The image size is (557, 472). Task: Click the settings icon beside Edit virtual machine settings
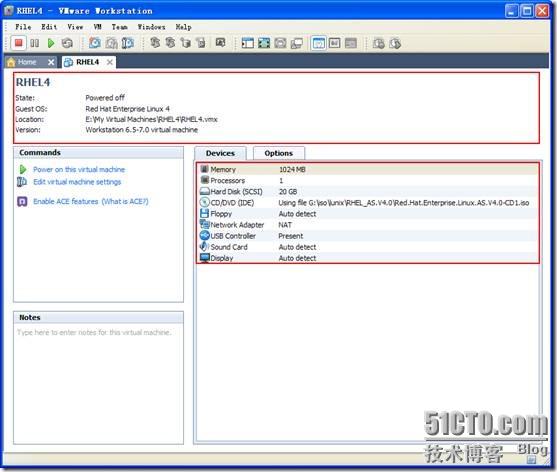point(22,182)
